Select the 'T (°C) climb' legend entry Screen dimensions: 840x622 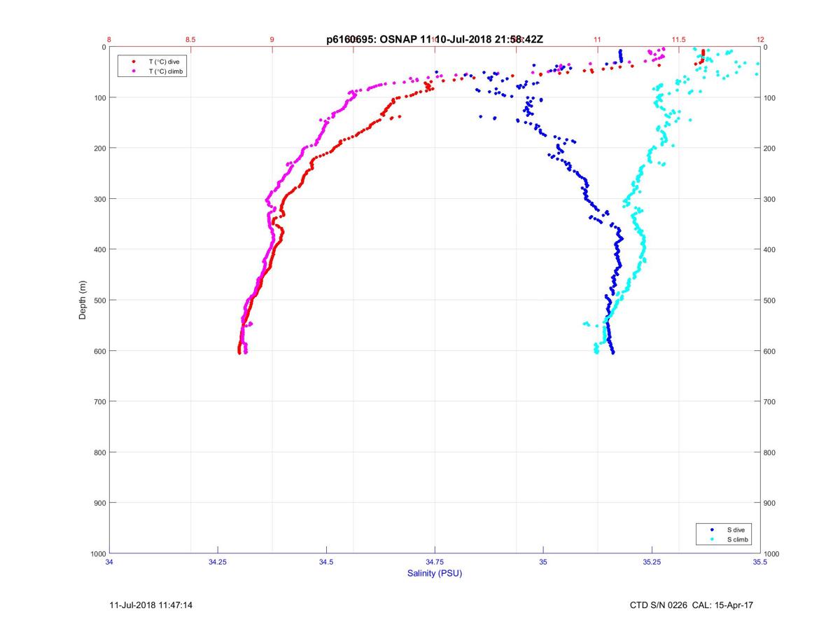pos(167,71)
